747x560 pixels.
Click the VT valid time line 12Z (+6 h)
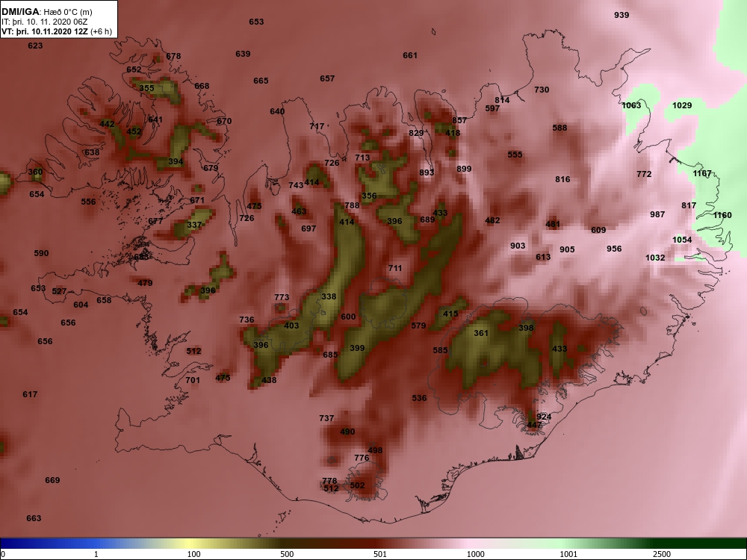[x=57, y=32]
